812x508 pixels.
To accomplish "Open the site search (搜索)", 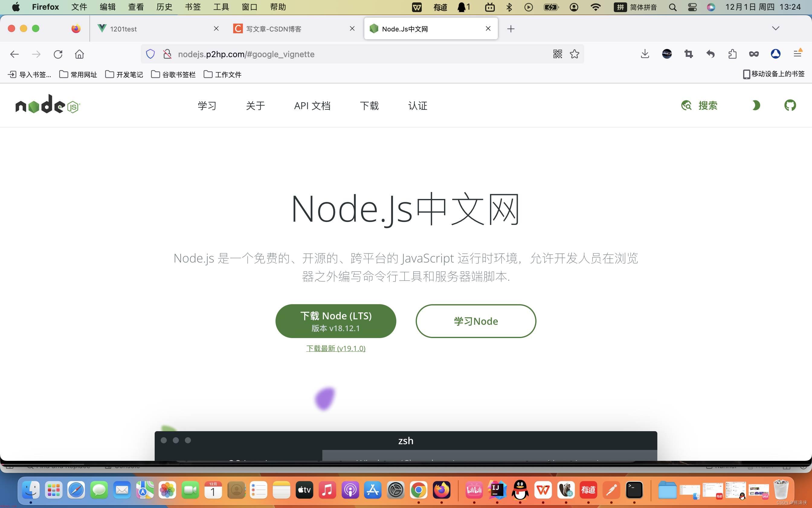I will pos(699,106).
